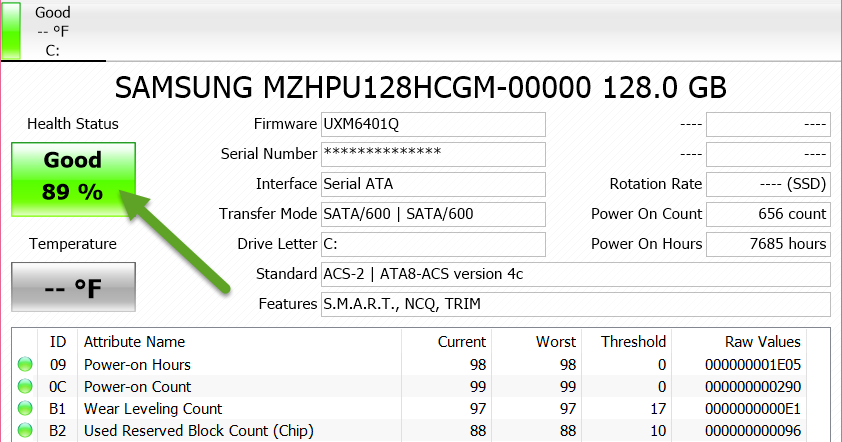Click the Worst column header
This screenshot has width=842, height=442.
click(x=536, y=342)
